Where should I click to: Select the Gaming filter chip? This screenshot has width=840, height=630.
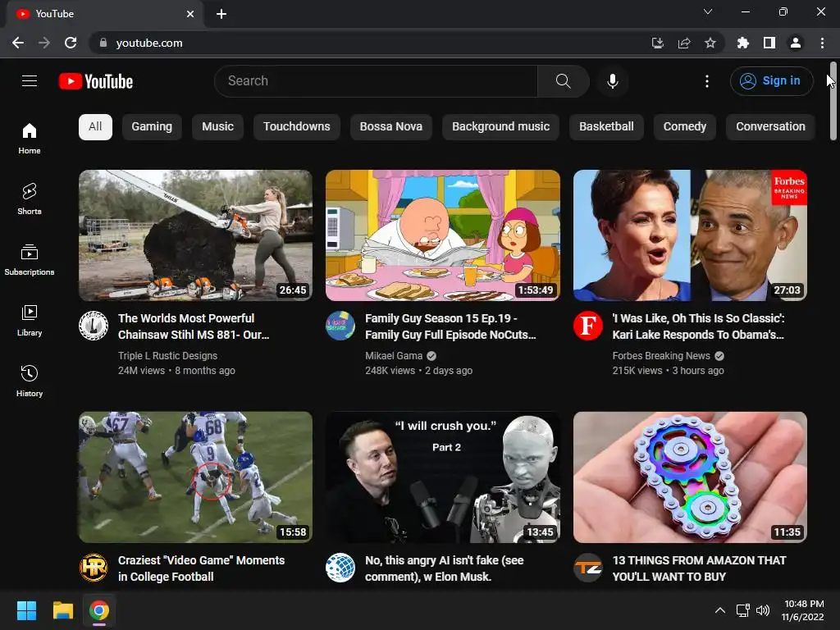(x=152, y=127)
